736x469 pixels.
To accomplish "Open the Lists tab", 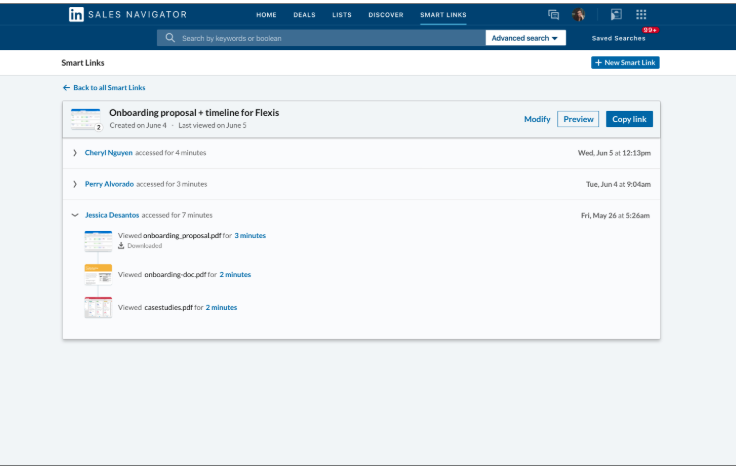I will 342,15.
